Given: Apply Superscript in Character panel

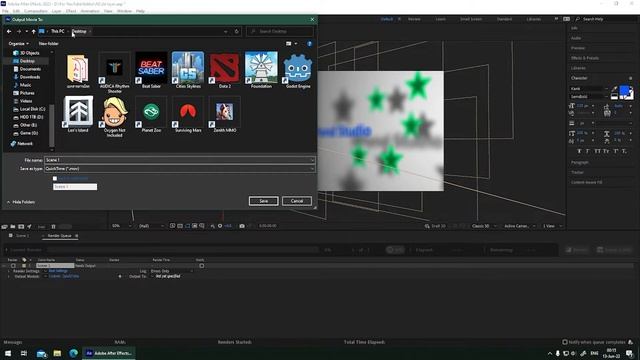Looking at the screenshot, I should point(616,151).
